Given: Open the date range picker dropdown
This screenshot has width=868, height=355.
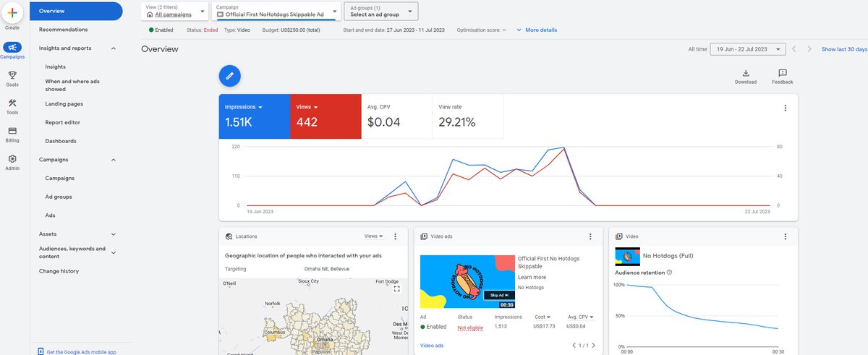Looking at the screenshot, I should tap(748, 49).
